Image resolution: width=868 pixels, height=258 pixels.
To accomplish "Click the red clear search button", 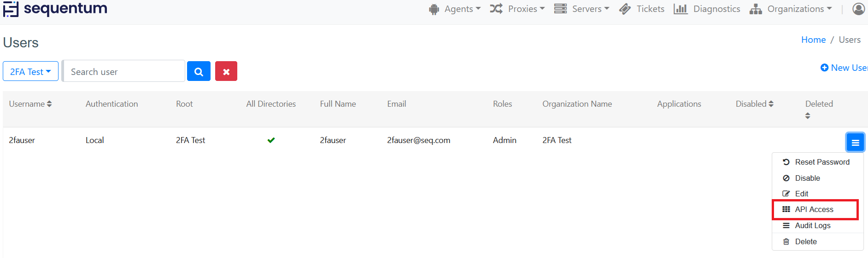I will click(x=226, y=71).
